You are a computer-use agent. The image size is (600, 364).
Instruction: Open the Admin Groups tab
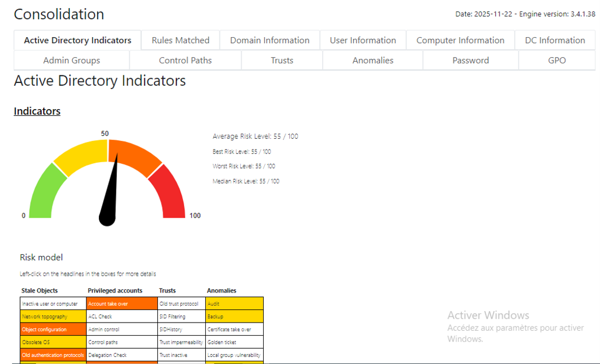pos(72,61)
